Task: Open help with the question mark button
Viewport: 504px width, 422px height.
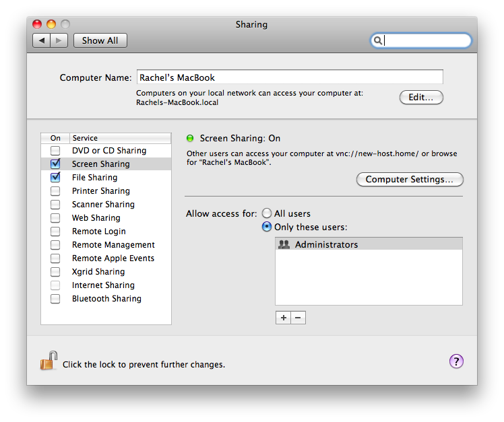Action: [456, 361]
